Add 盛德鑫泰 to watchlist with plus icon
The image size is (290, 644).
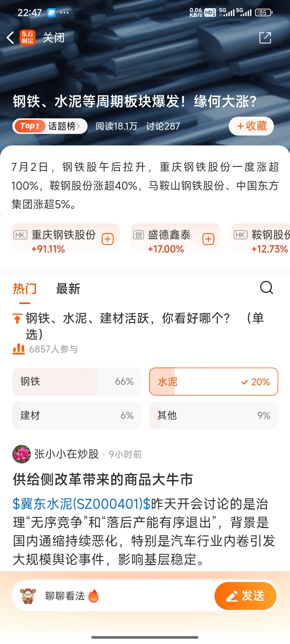coord(208,239)
